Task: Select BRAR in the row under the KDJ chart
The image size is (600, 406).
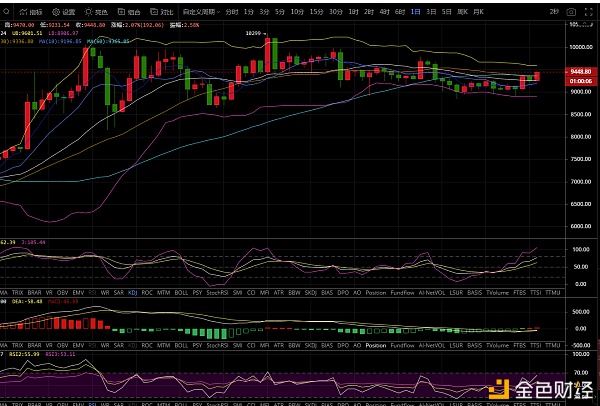Action: (x=34, y=293)
